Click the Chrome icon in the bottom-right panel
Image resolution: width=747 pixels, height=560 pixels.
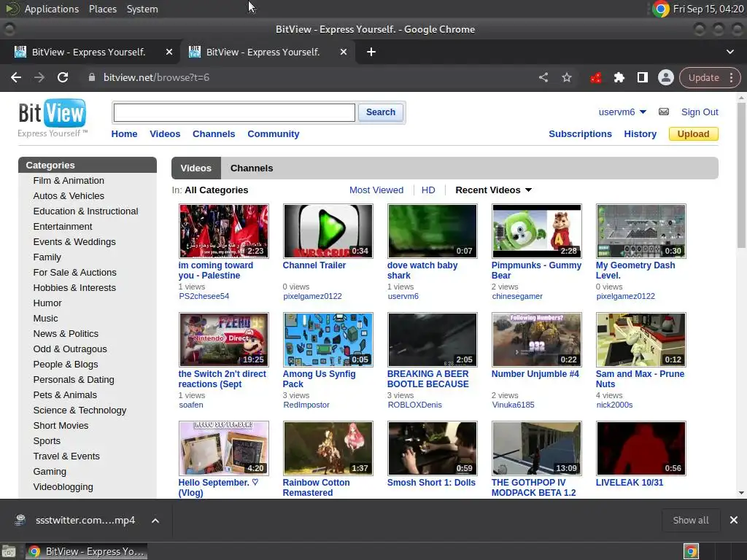(x=692, y=551)
